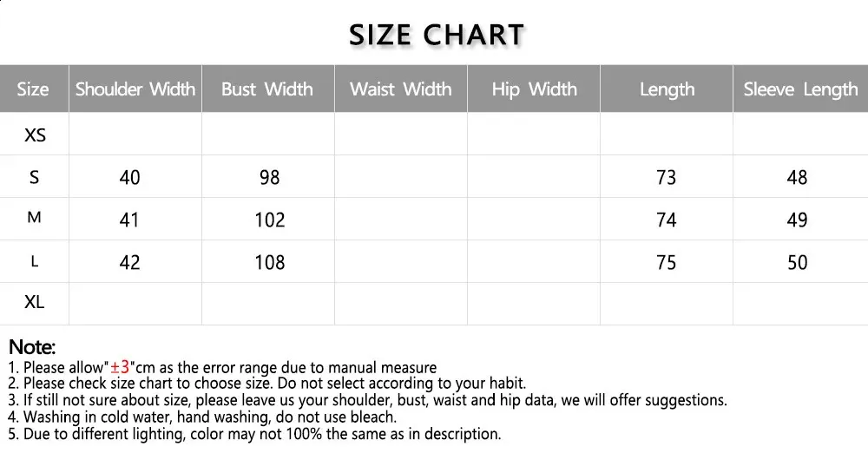Click the Bust Width column header
The width and height of the screenshot is (868, 453).
[x=267, y=89]
